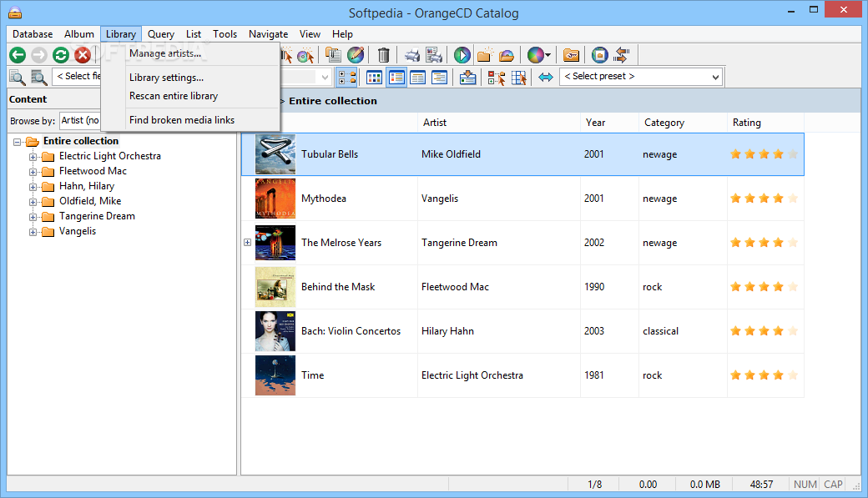Set Time rating to five stars

click(793, 375)
